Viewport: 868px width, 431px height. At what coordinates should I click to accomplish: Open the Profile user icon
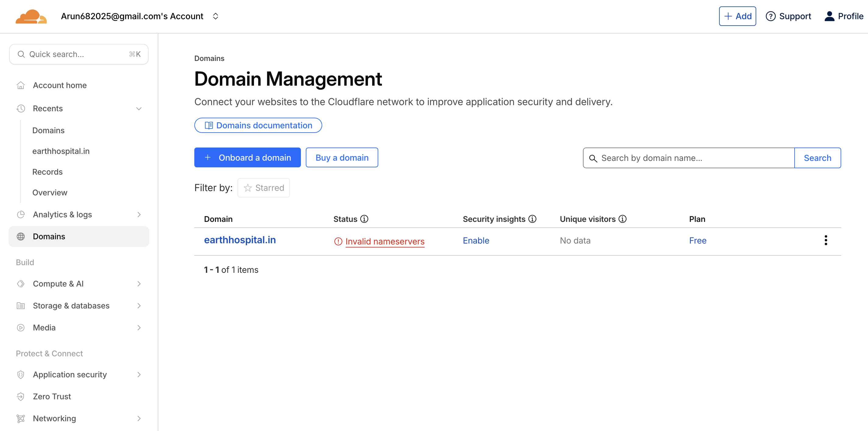pos(829,16)
